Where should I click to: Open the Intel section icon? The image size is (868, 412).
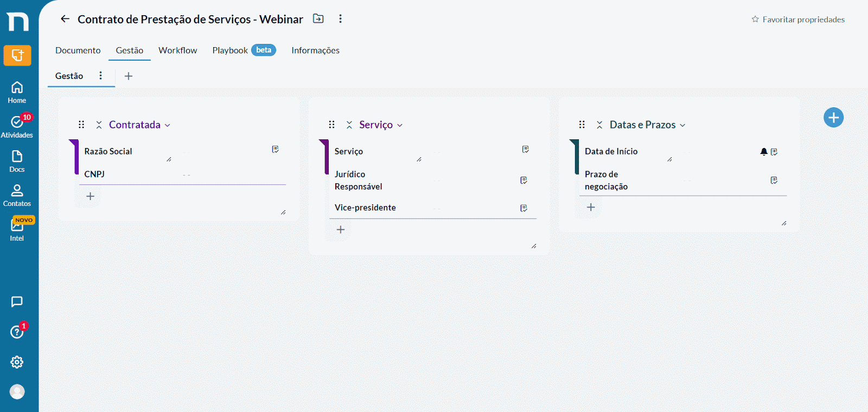pos(17,229)
